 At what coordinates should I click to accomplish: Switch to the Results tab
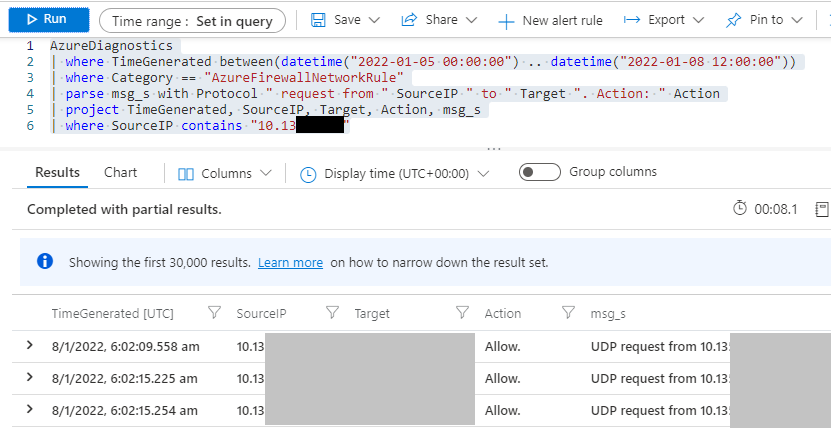coord(57,172)
